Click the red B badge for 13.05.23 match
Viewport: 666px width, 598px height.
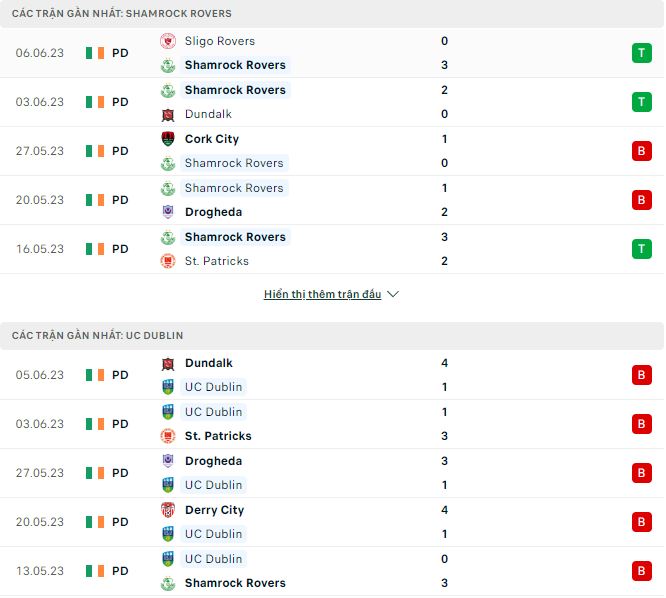640,571
